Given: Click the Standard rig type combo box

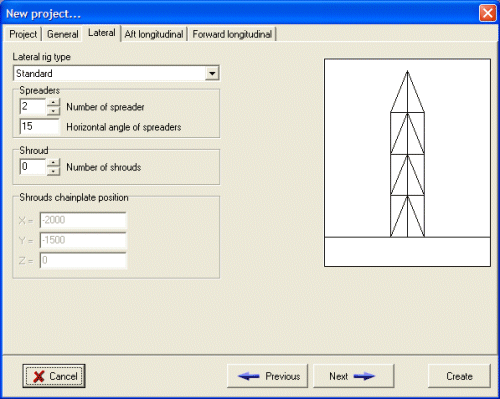Looking at the screenshot, I should [116, 73].
